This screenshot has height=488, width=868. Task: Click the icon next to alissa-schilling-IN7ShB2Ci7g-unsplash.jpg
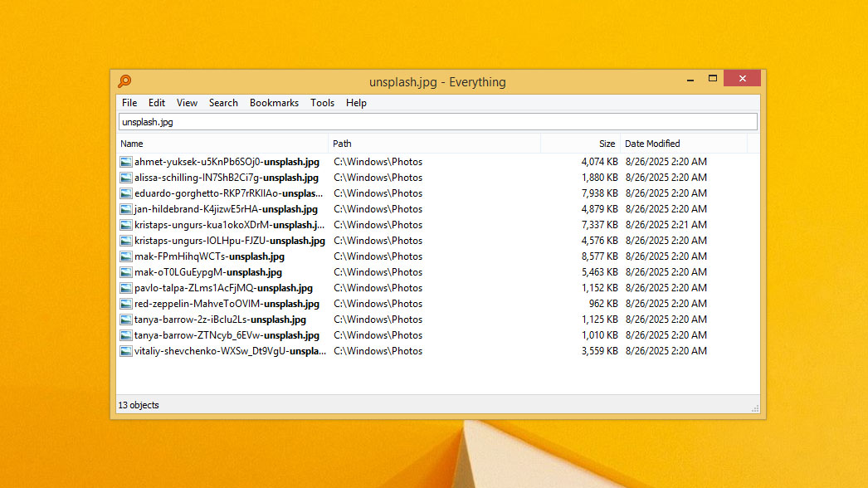(125, 177)
